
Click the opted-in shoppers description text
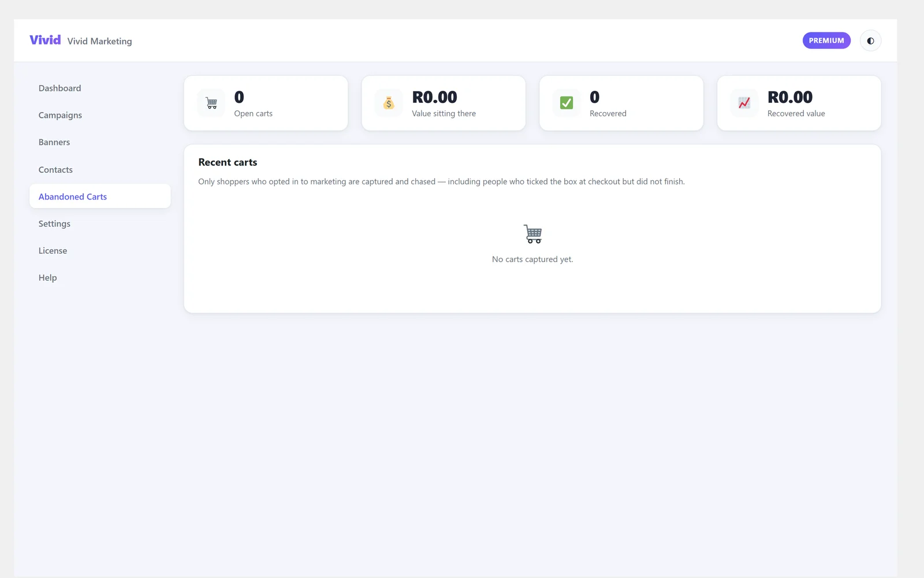tap(441, 181)
